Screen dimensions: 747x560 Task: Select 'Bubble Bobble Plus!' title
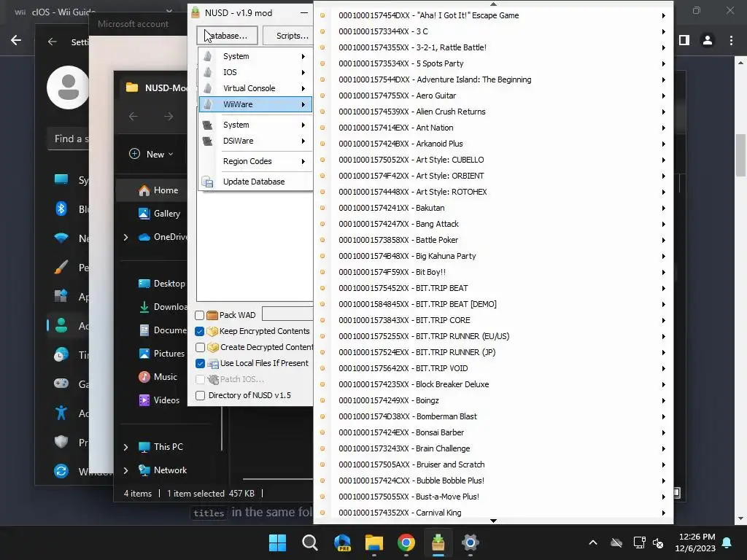pyautogui.click(x=450, y=481)
